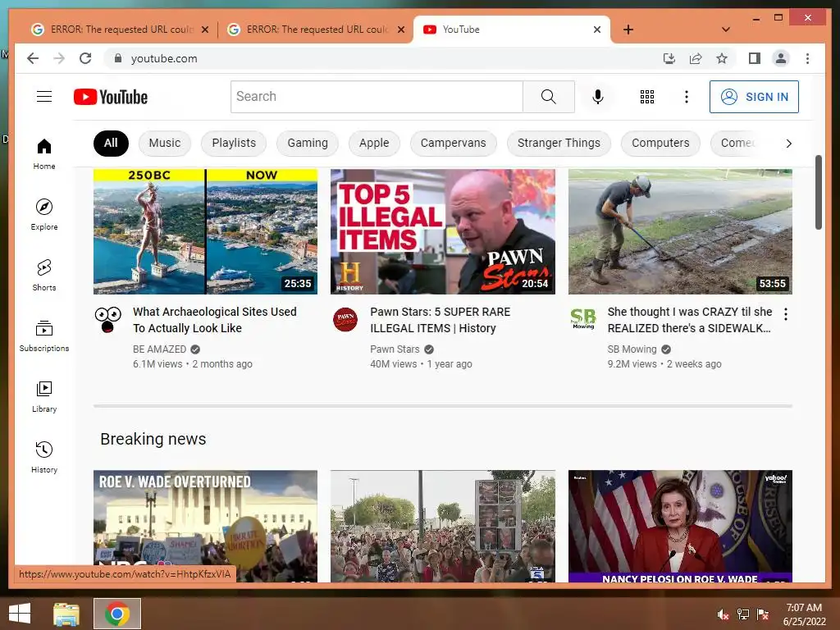Click into the YouTube Search field
Viewport: 840px width, 630px height.
(x=377, y=97)
